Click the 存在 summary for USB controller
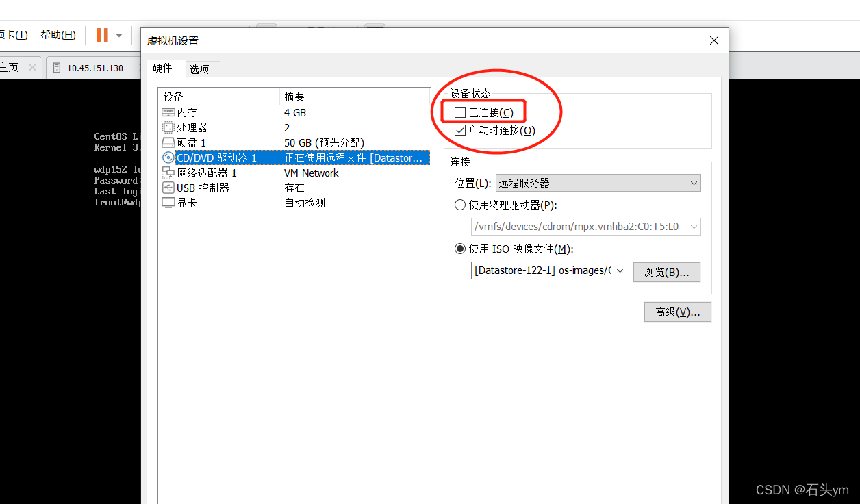This screenshot has width=860, height=504. [x=294, y=188]
